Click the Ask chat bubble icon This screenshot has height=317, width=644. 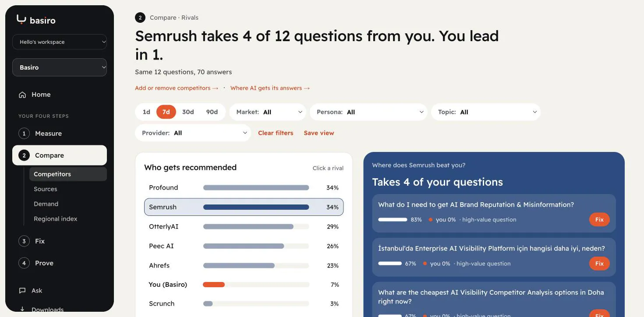click(22, 291)
